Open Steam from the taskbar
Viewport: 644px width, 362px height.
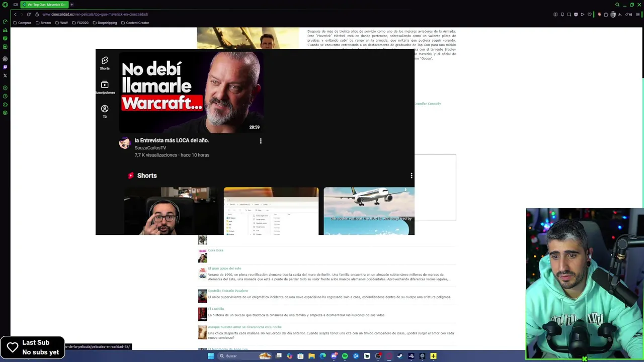tap(399, 356)
